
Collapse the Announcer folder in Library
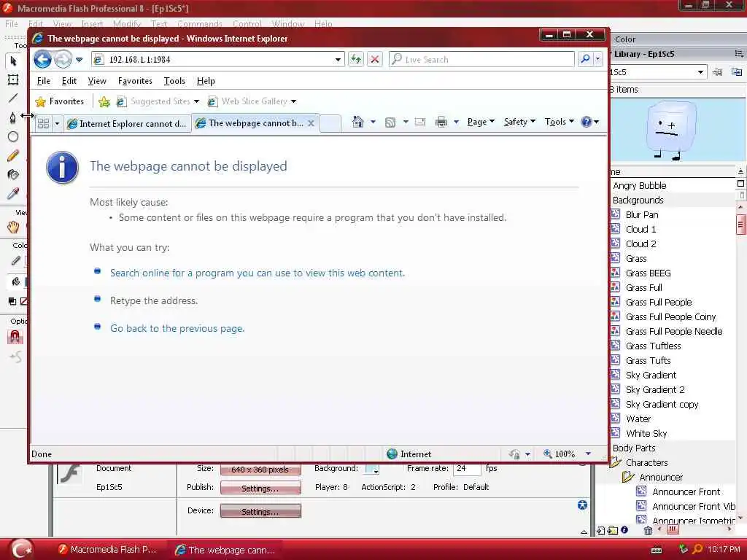tap(628, 477)
